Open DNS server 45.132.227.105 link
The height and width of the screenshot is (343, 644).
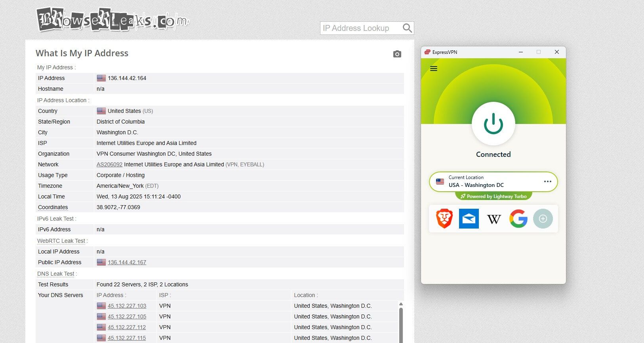point(127,316)
